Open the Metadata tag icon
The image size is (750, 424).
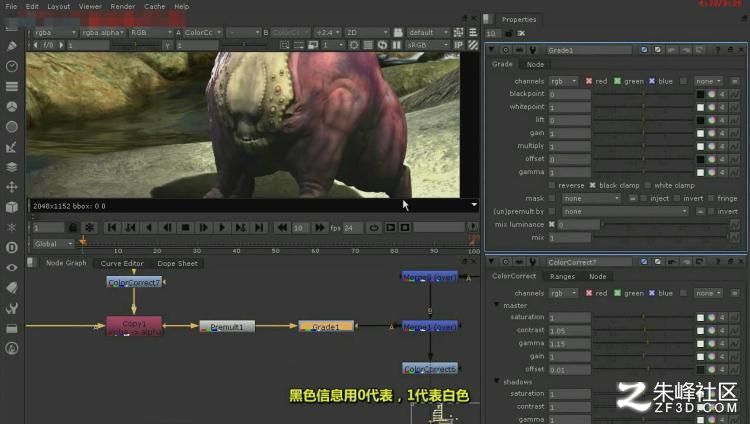coord(11,288)
